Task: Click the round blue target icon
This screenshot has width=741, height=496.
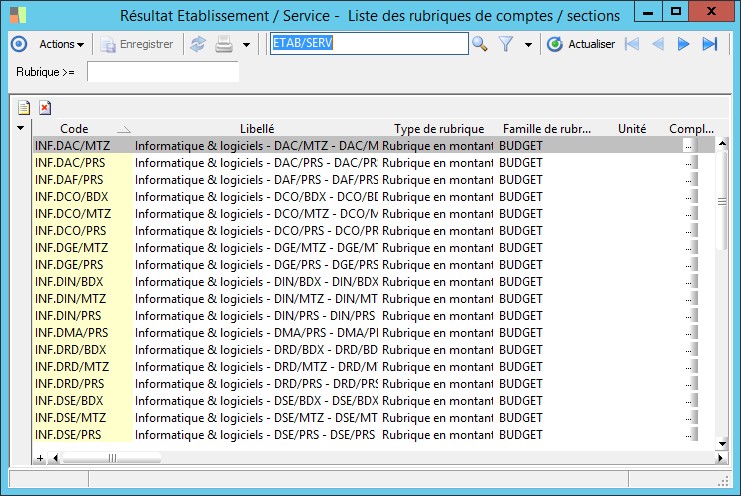Action: point(19,44)
